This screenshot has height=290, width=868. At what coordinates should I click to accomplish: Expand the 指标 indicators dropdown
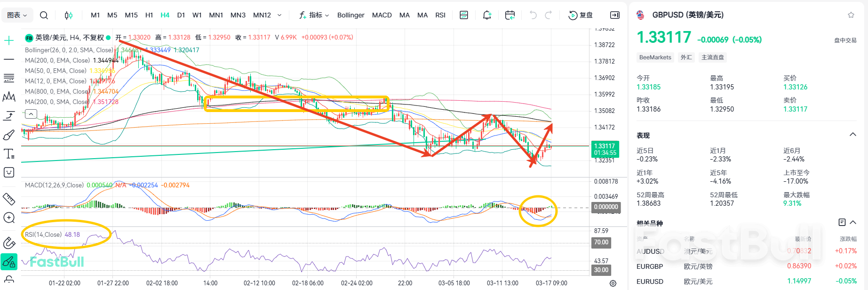[x=314, y=15]
